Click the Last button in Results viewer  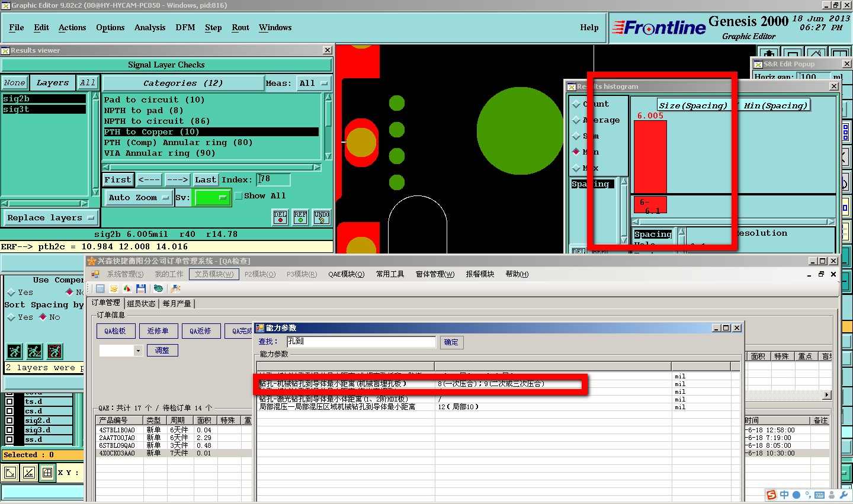point(206,179)
